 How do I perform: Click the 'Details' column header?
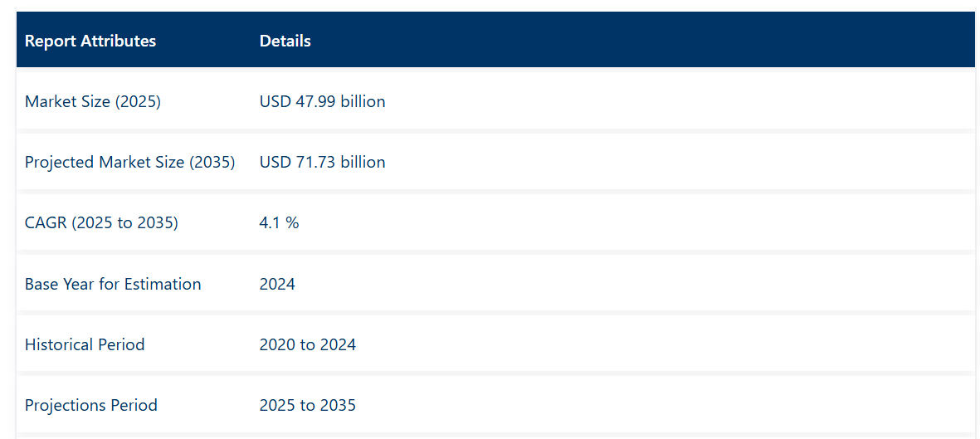click(285, 41)
